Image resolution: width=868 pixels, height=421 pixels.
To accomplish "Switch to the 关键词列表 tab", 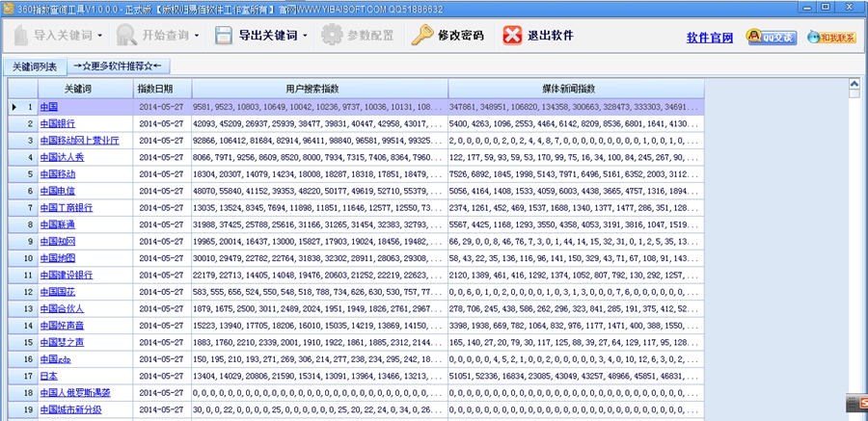I will [x=35, y=66].
